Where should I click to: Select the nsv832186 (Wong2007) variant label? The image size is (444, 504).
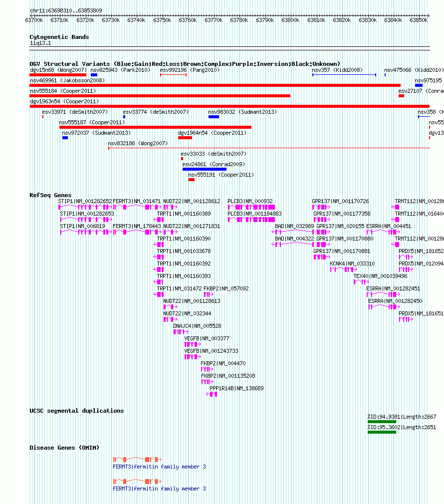point(138,143)
